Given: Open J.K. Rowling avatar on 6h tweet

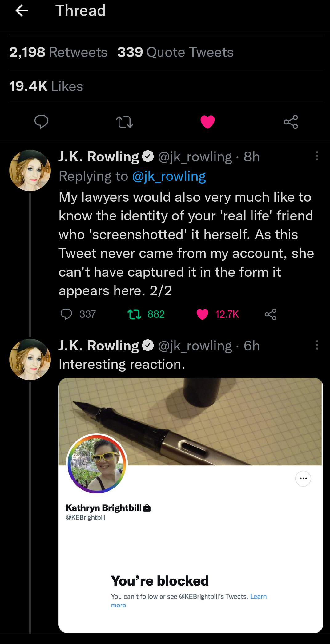Looking at the screenshot, I should click(x=30, y=359).
